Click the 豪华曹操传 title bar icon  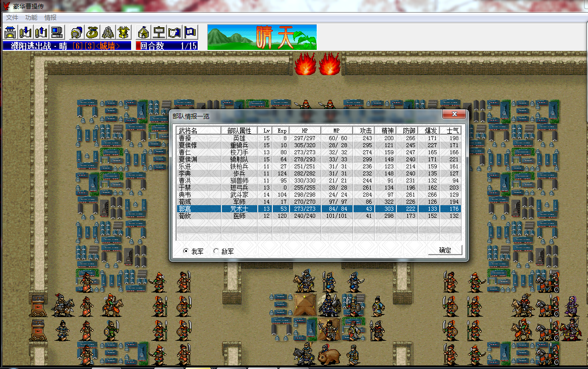[7, 5]
